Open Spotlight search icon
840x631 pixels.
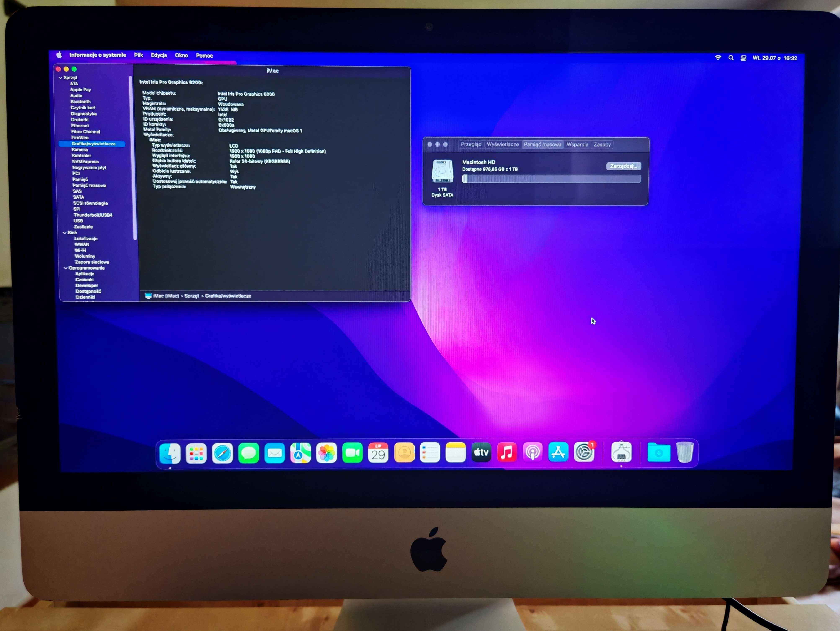click(x=731, y=58)
